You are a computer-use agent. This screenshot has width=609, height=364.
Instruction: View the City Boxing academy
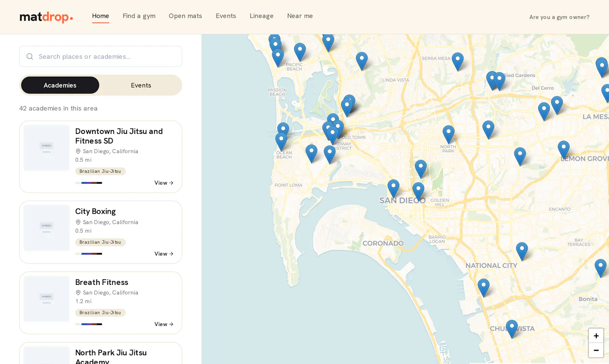164,254
